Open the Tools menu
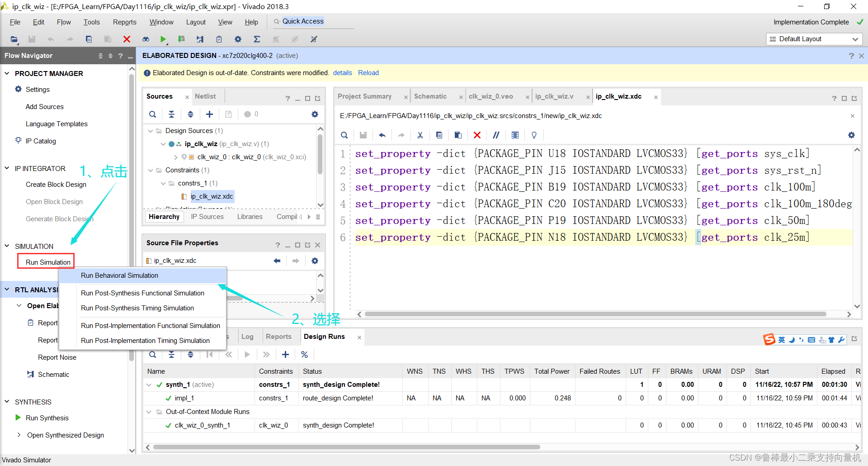The width and height of the screenshot is (868, 466). (x=91, y=22)
